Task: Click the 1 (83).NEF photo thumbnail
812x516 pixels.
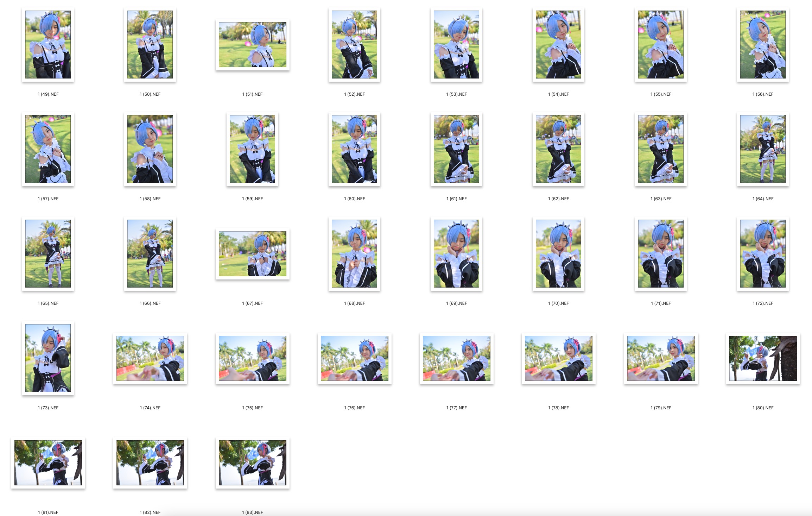Action: [x=252, y=462]
